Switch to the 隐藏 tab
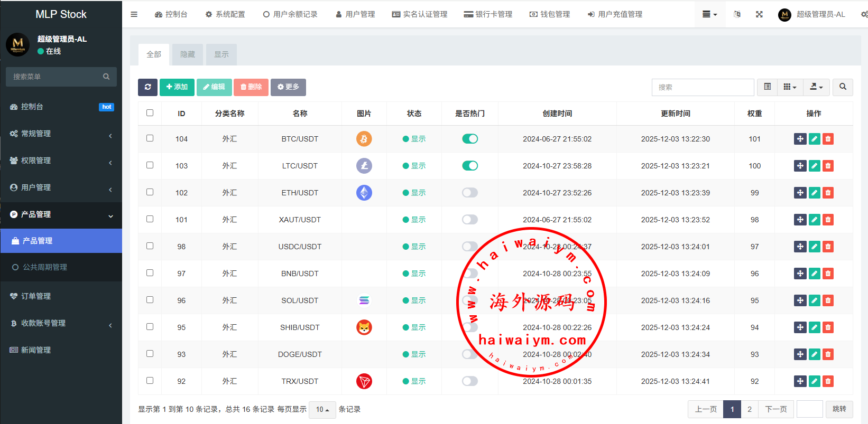868x424 pixels. pyautogui.click(x=188, y=54)
